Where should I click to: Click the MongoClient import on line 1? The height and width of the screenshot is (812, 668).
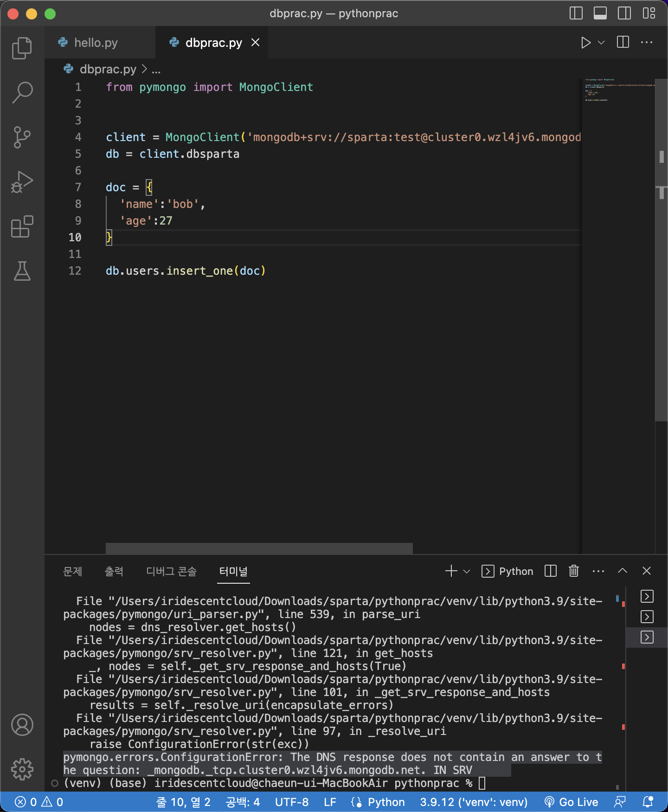(276, 87)
